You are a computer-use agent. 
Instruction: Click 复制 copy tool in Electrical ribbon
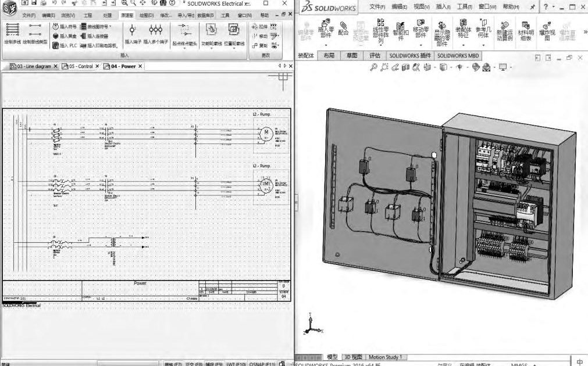click(259, 45)
